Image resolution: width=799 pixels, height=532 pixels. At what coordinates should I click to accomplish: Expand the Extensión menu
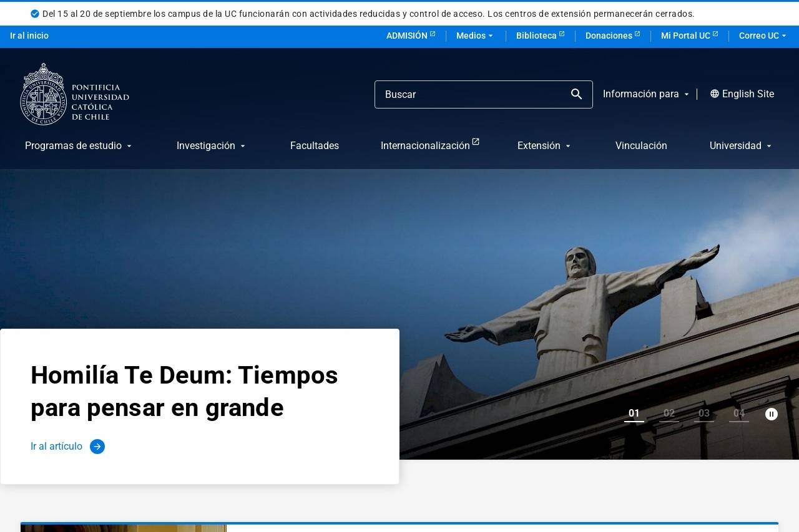[x=544, y=146]
